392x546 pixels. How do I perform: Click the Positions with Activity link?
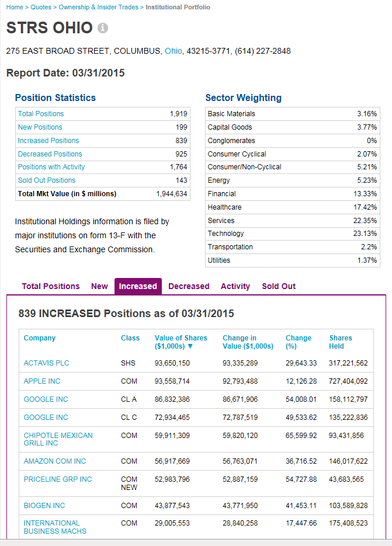(x=51, y=167)
